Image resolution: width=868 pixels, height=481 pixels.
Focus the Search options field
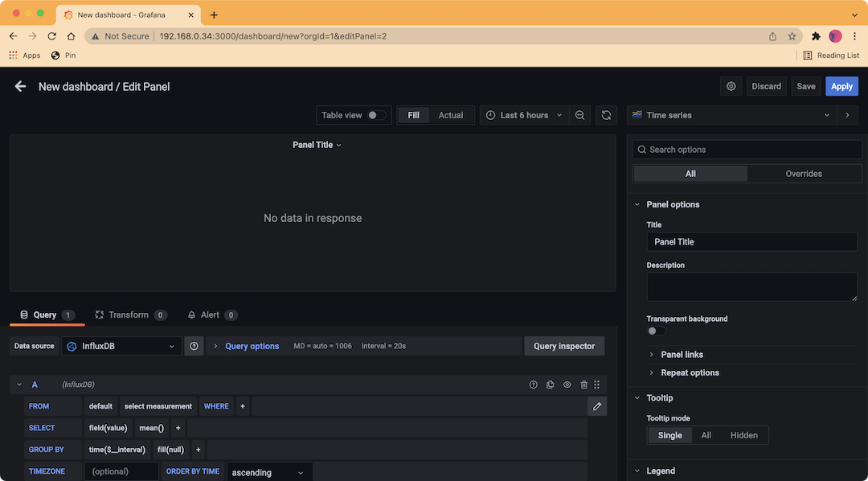pos(747,150)
